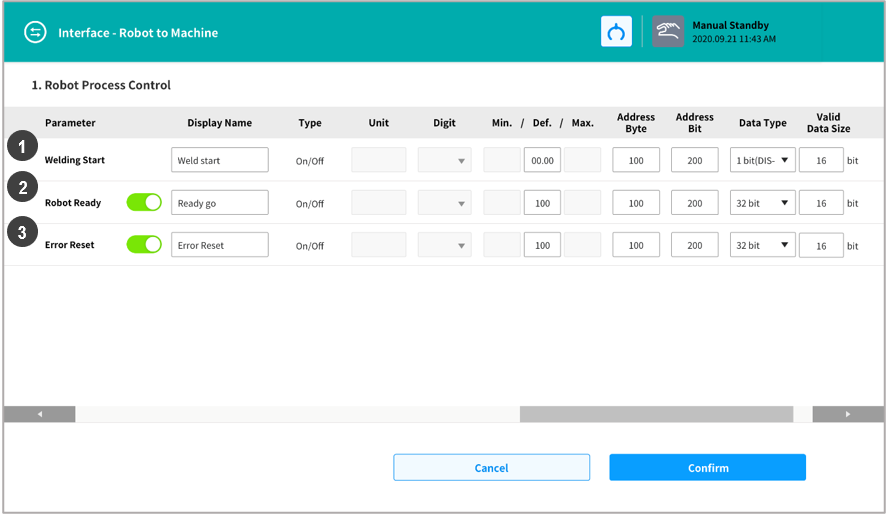Click the back swap icon in header
This screenshot has width=889, height=516.
tap(35, 32)
